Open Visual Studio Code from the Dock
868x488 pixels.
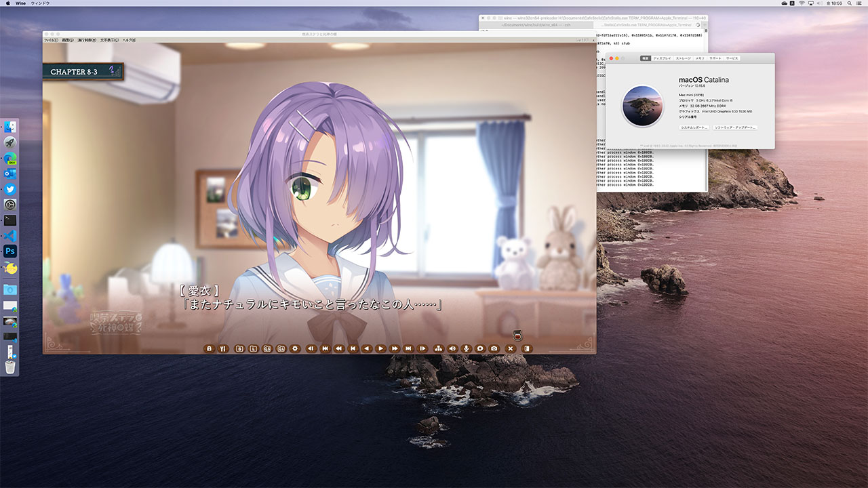[x=10, y=236]
